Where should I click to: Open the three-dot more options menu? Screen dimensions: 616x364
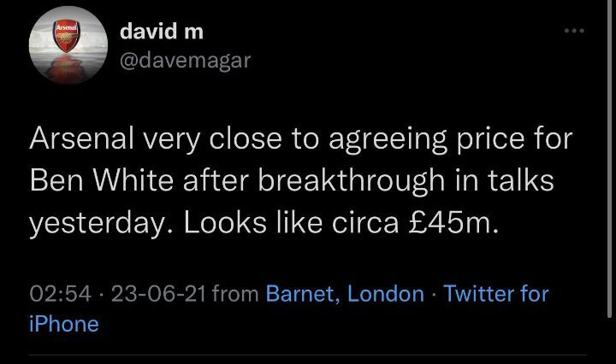pos(574,31)
